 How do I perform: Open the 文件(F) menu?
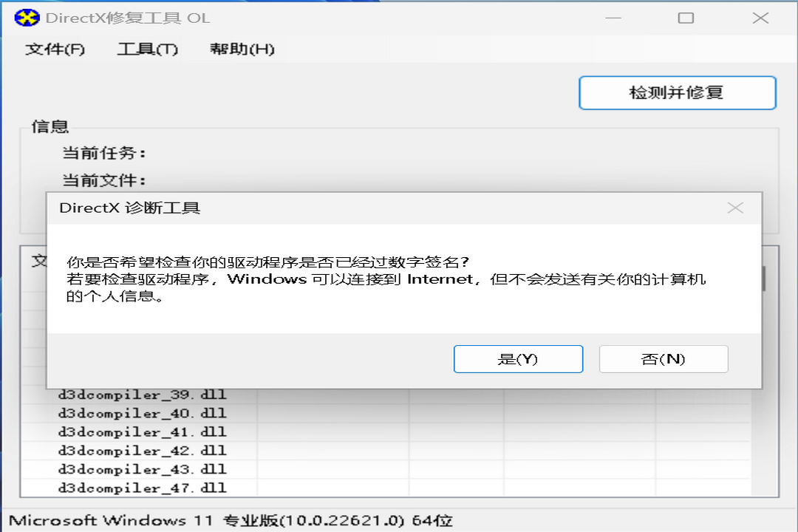pyautogui.click(x=54, y=49)
